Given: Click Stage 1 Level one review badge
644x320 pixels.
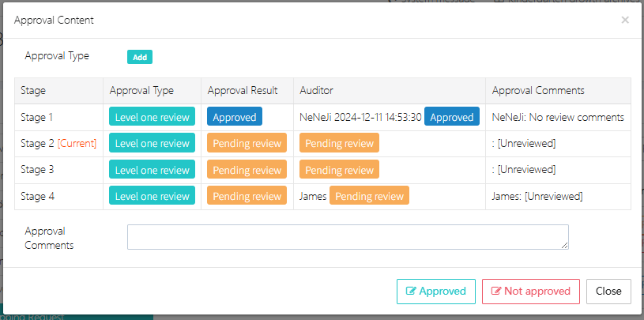Looking at the screenshot, I should [x=153, y=117].
